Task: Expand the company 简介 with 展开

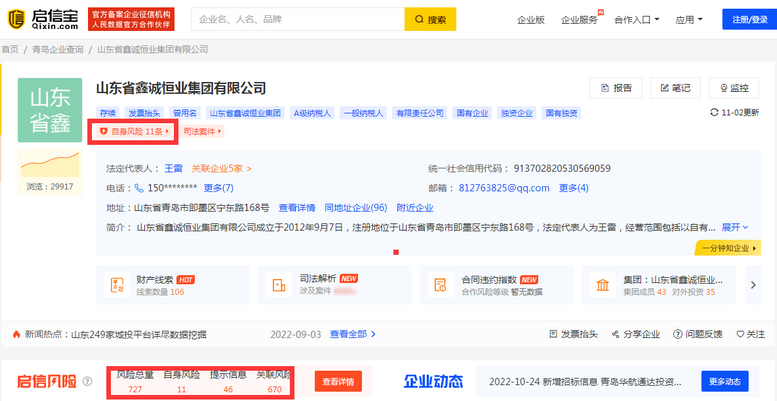Action: coord(734,228)
